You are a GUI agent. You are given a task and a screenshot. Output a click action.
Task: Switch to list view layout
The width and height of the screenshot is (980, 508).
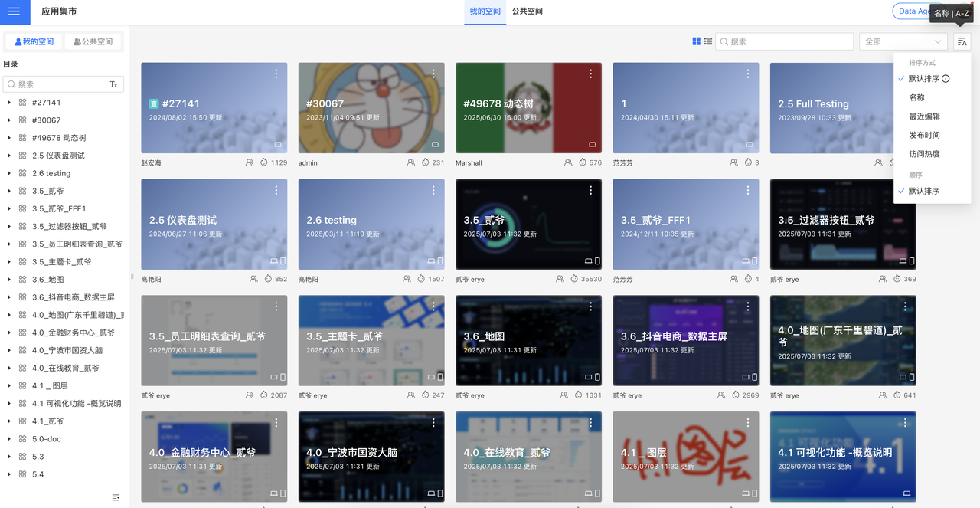(708, 41)
